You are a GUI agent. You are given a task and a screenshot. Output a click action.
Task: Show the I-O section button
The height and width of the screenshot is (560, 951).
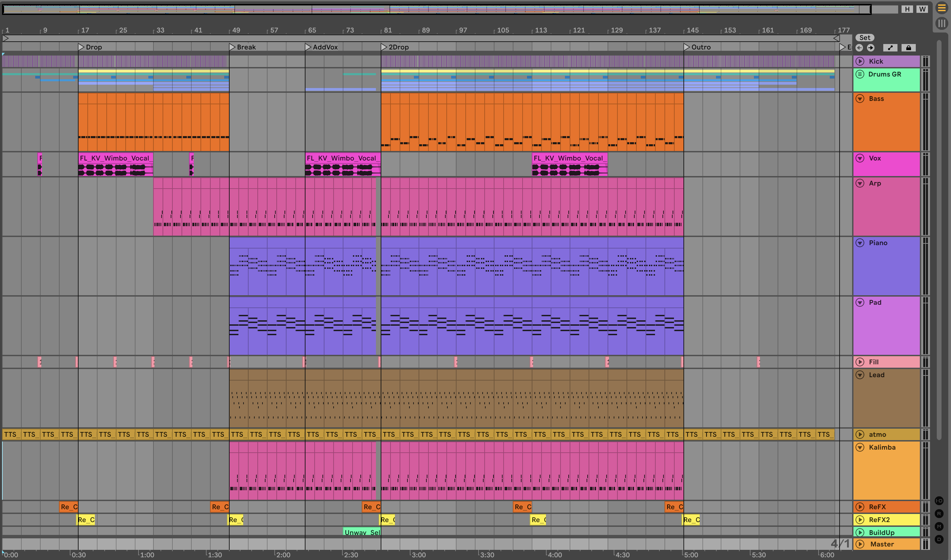tap(939, 501)
